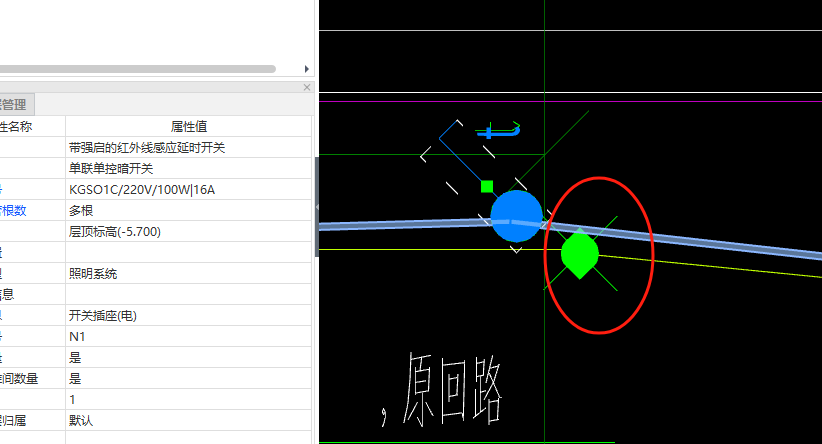Click the 原回路 text annotation

point(453,389)
